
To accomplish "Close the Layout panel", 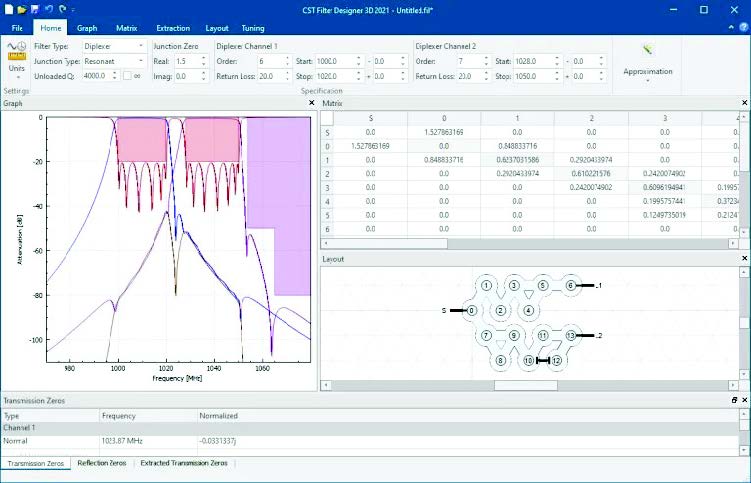I will coord(744,258).
